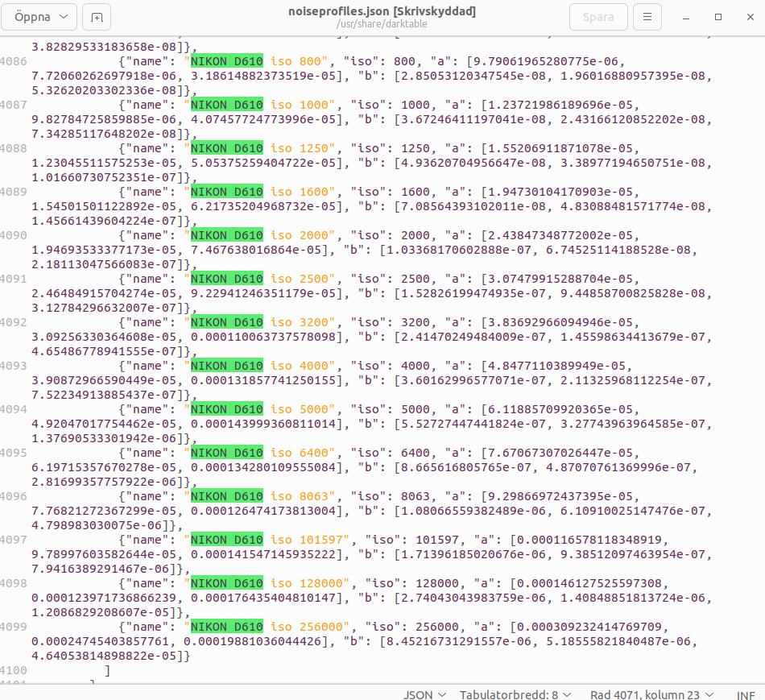The height and width of the screenshot is (700, 765).
Task: Click line number 4091 in gutter
Action: pos(13,279)
